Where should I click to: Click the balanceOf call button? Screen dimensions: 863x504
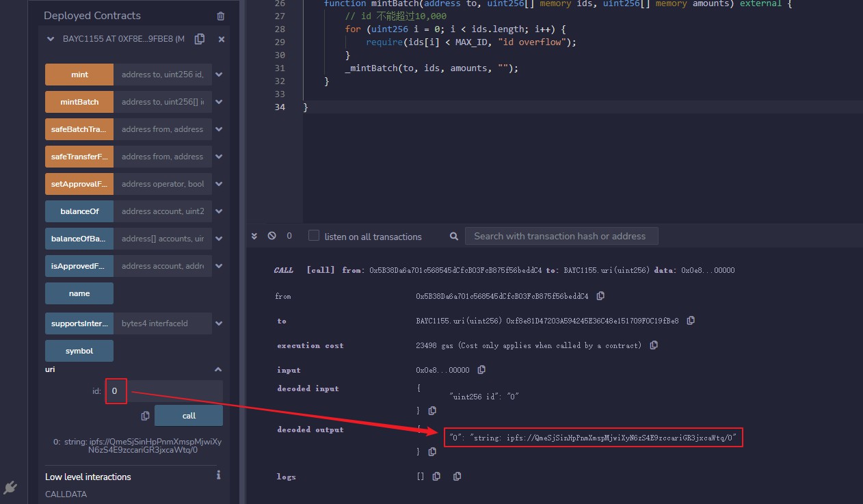(x=79, y=211)
